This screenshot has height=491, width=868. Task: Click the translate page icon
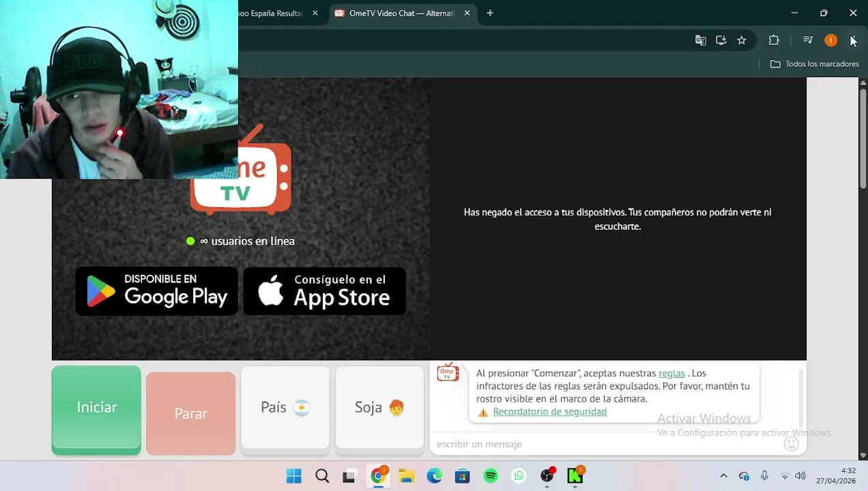pyautogui.click(x=700, y=40)
